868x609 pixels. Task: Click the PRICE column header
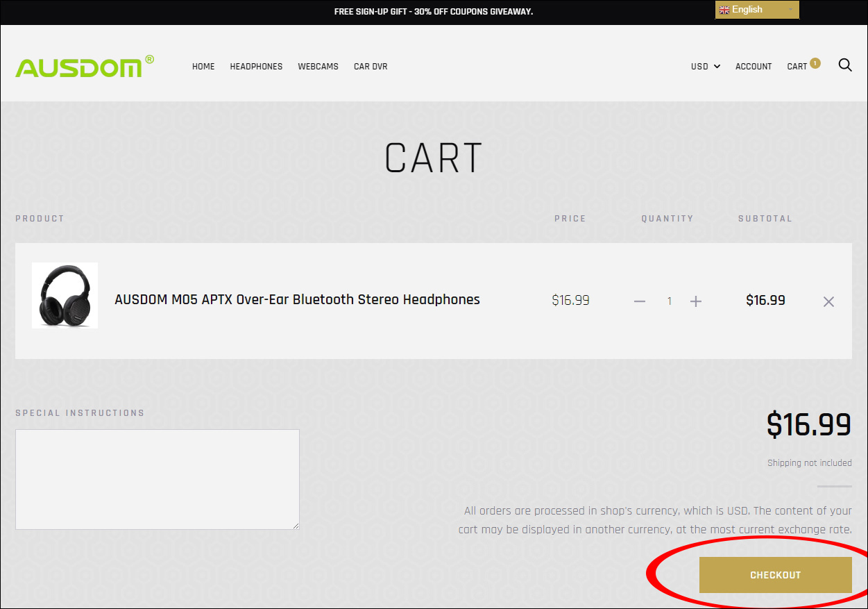(570, 219)
